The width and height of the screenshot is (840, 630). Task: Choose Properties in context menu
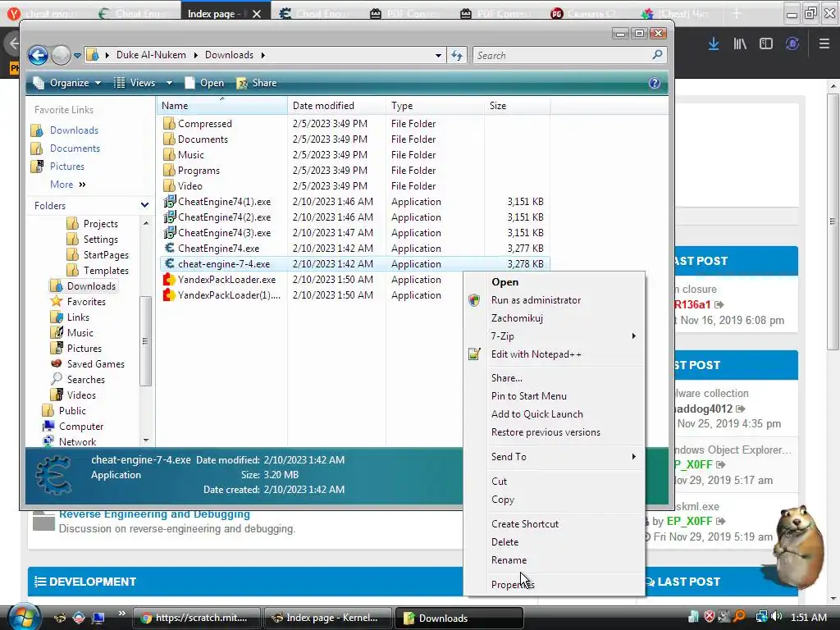554,584
